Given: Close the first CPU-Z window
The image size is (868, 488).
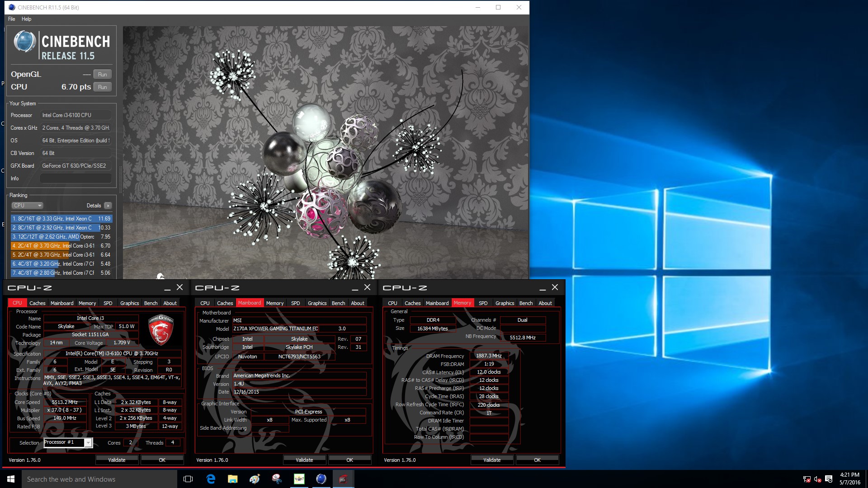Looking at the screenshot, I should [x=180, y=287].
